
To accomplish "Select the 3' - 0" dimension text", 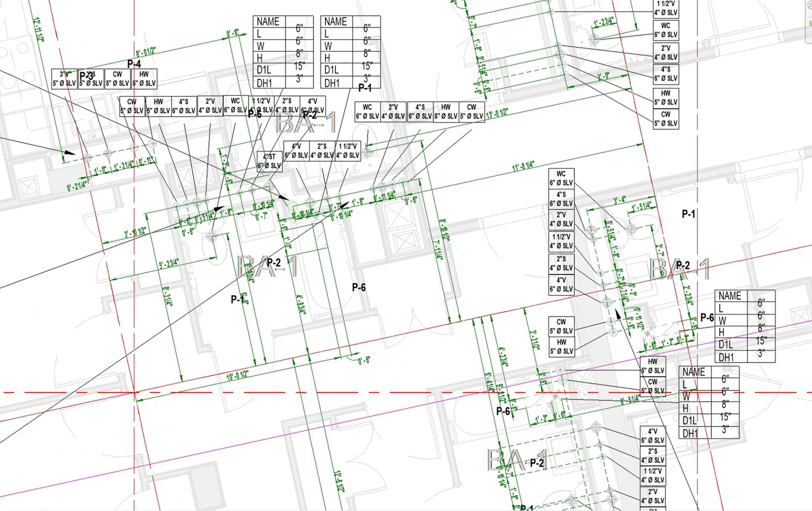I will coord(603,76).
